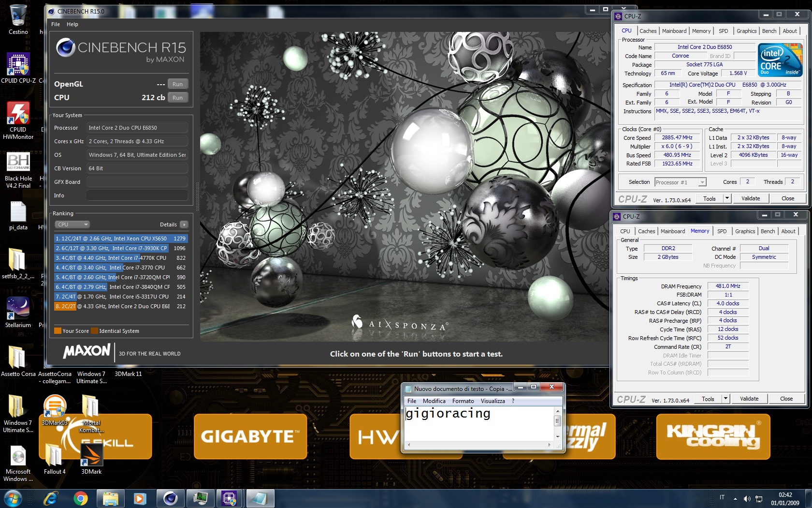812x508 pixels.
Task: Click the empty GFX Board field
Action: pyautogui.click(x=137, y=182)
